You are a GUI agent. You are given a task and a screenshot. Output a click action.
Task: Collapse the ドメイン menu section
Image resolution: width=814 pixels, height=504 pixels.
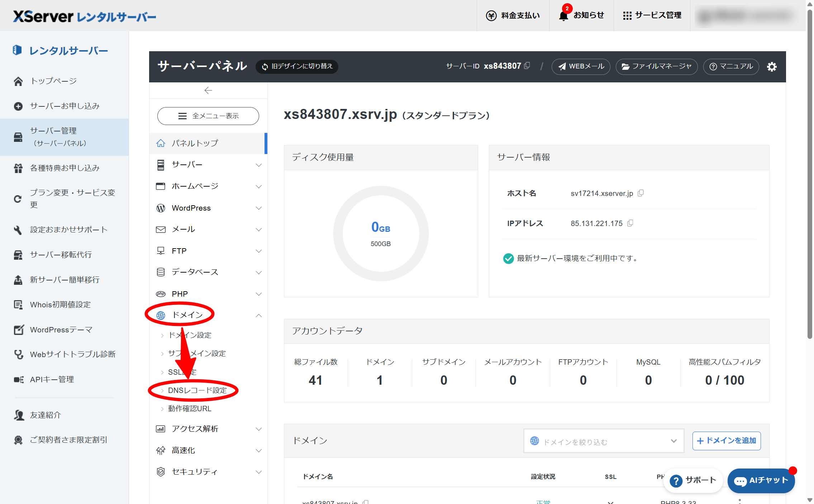208,315
